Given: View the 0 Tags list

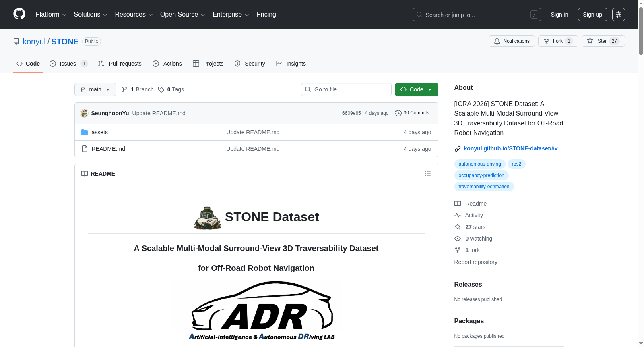Looking at the screenshot, I should 171,89.
